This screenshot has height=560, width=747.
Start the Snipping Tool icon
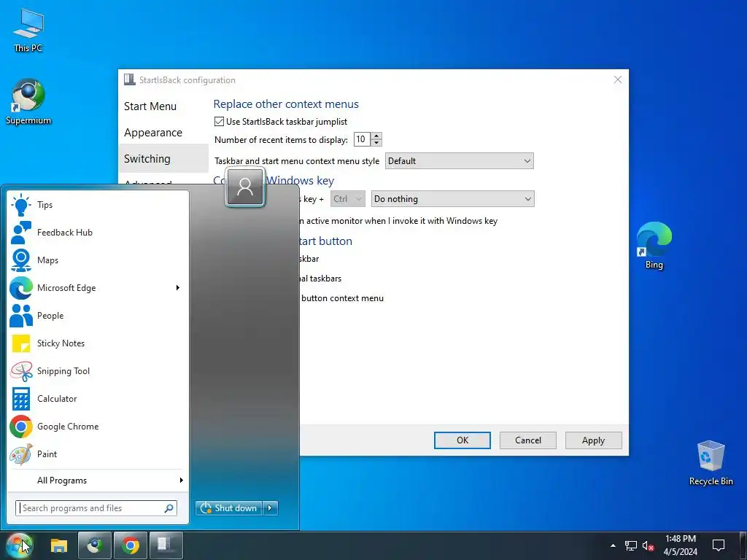(21, 371)
